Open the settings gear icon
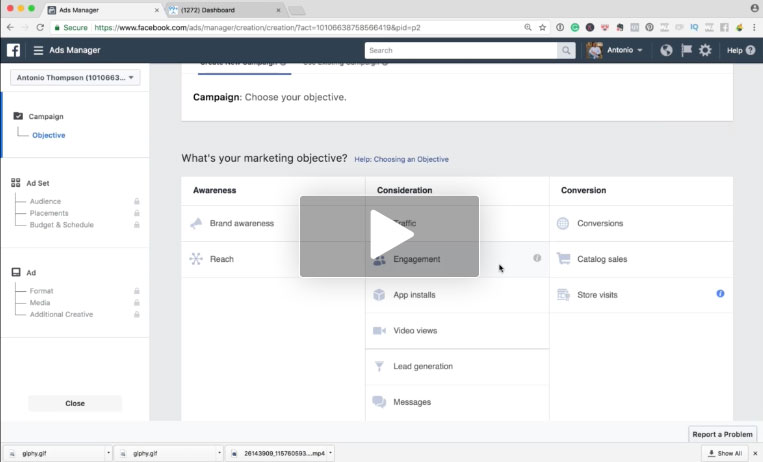The height and width of the screenshot is (462, 763). tap(705, 50)
